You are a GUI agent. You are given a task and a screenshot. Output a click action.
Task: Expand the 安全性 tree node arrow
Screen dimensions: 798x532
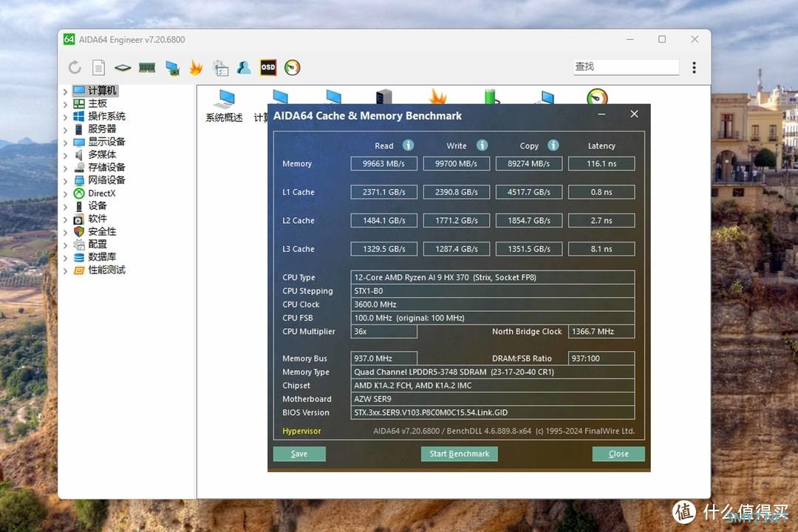click(x=65, y=232)
